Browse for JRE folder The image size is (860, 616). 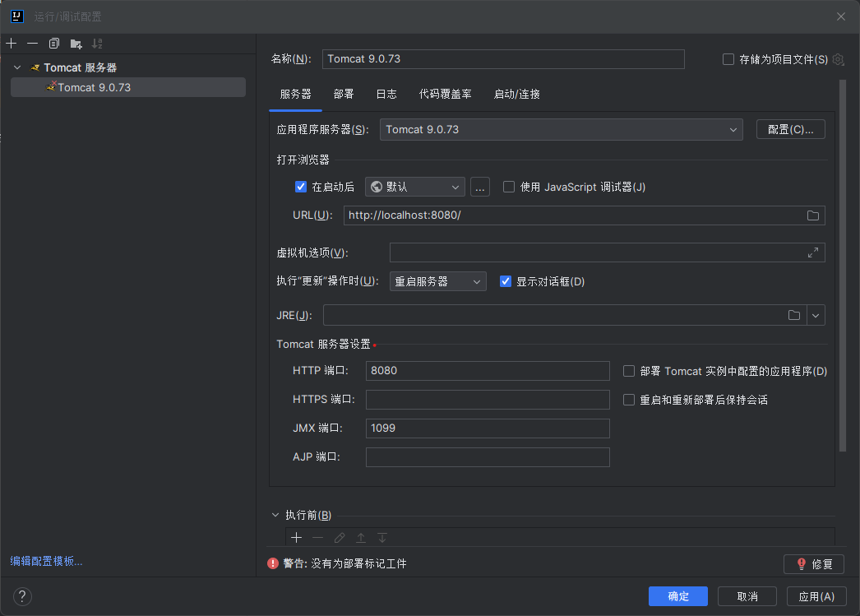click(x=793, y=316)
